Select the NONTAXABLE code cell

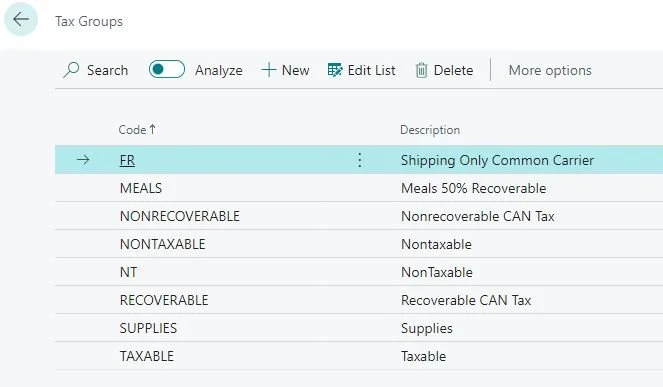[162, 244]
